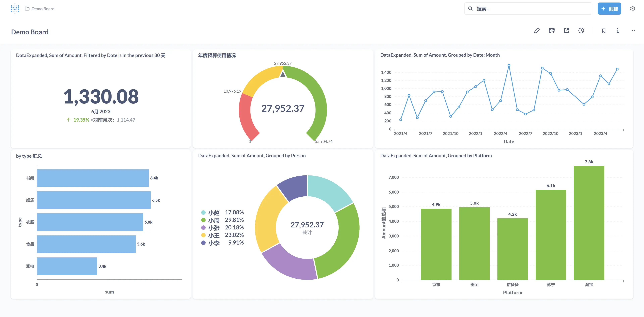Click the Platform x-axis title
The width and height of the screenshot is (644, 317).
(513, 293)
